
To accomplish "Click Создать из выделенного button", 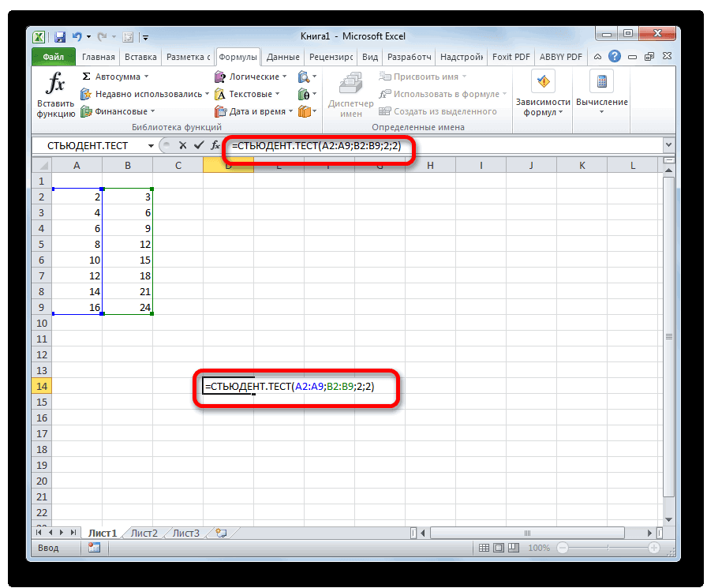I will pyautogui.click(x=438, y=111).
